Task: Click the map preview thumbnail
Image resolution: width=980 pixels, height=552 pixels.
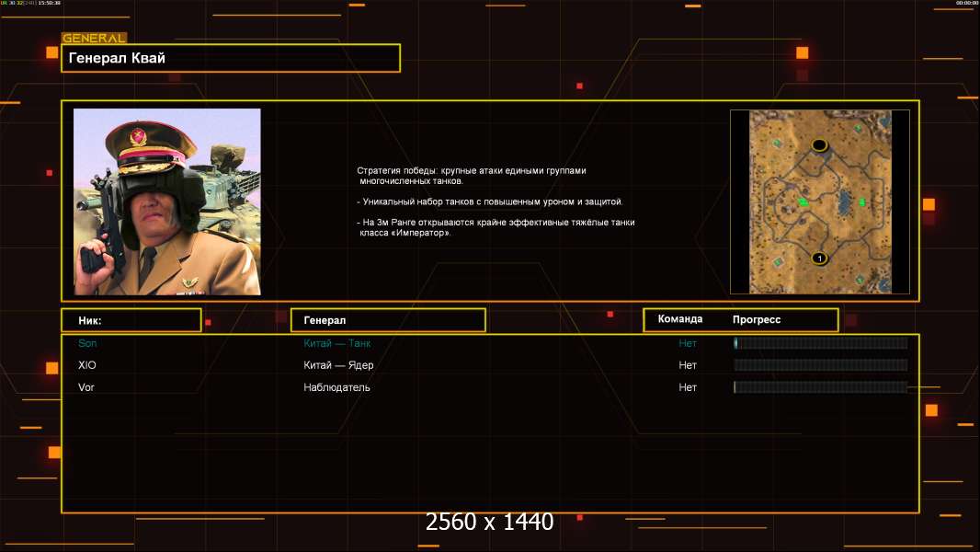Action: pyautogui.click(x=819, y=201)
